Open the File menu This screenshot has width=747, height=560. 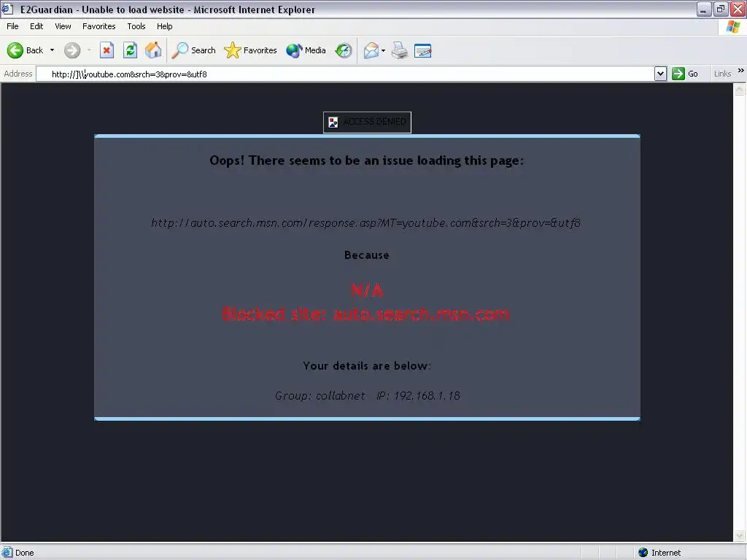[x=12, y=26]
